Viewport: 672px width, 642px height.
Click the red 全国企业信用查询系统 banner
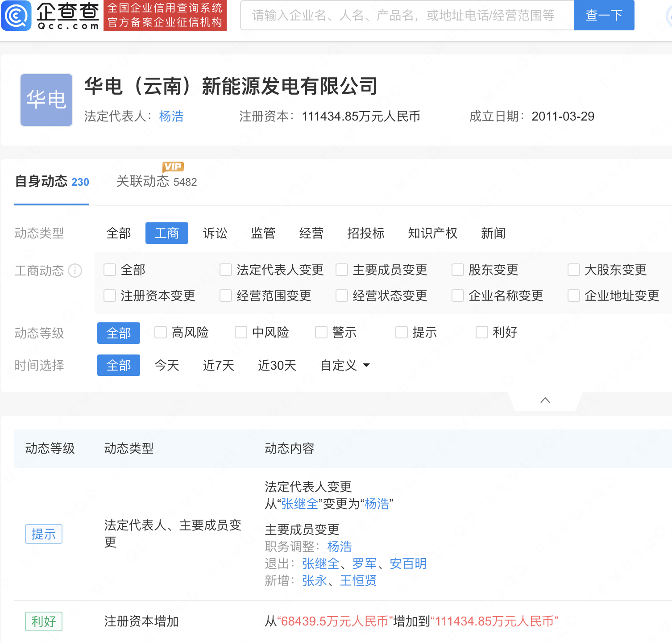click(165, 16)
